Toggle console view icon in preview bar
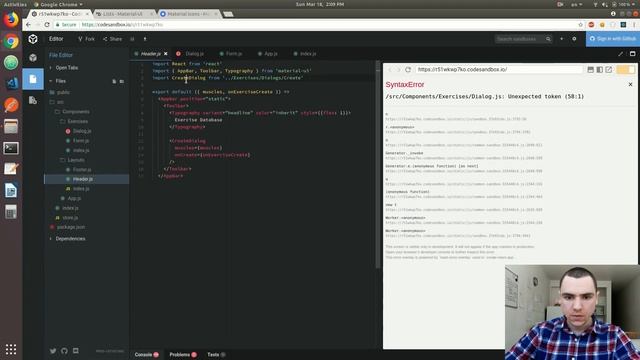Screen dimensions: 640x360 (x=591, y=69)
